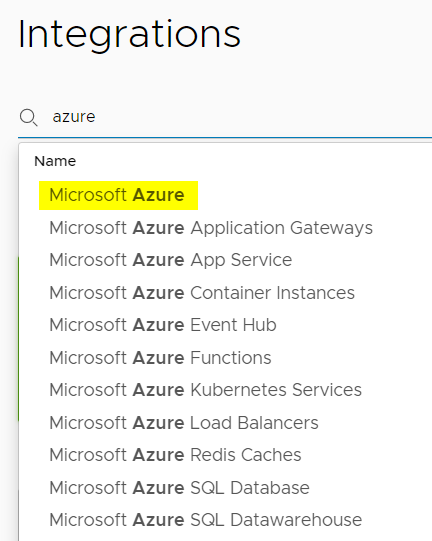Viewport: 432px width, 541px height.
Task: Select Microsoft Azure Functions
Action: point(160,358)
